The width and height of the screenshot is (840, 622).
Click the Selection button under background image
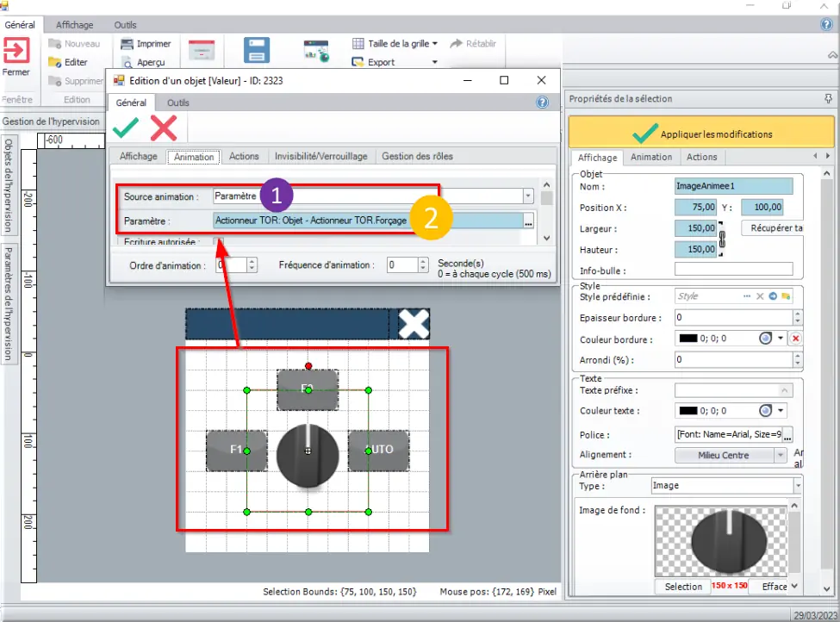pos(683,587)
